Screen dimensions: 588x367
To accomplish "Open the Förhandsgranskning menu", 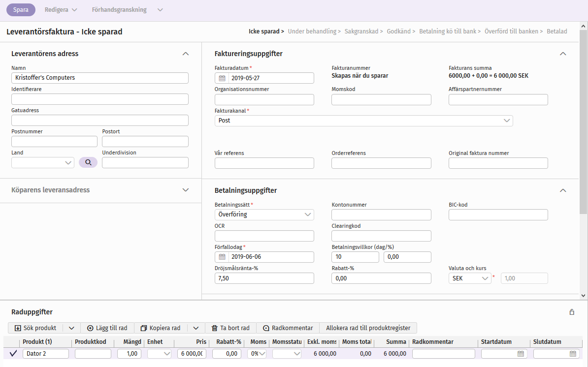I will (x=119, y=10).
